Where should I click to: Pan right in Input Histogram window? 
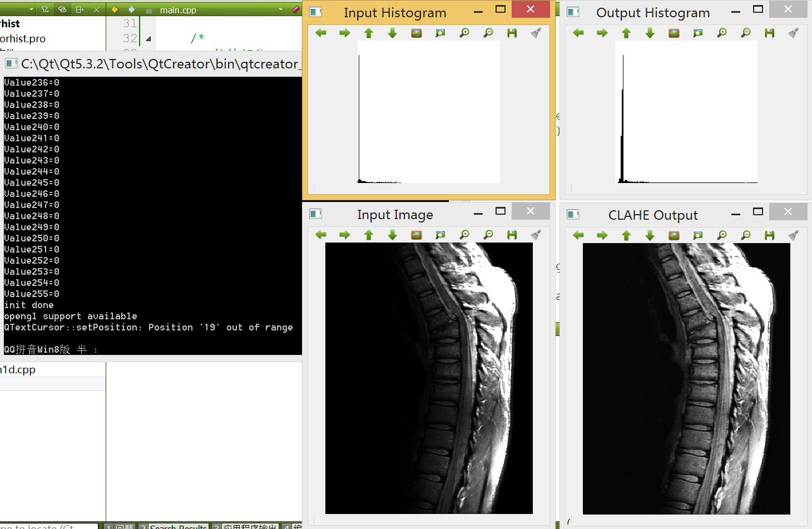click(x=345, y=33)
